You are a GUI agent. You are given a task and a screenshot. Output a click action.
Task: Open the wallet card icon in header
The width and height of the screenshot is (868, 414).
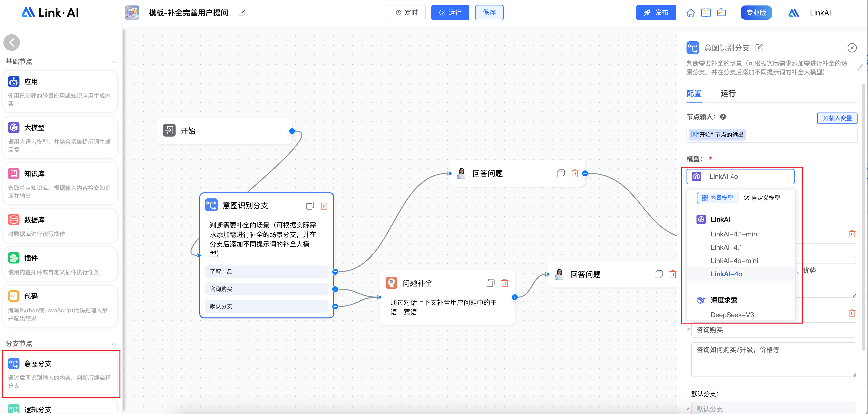pos(721,13)
